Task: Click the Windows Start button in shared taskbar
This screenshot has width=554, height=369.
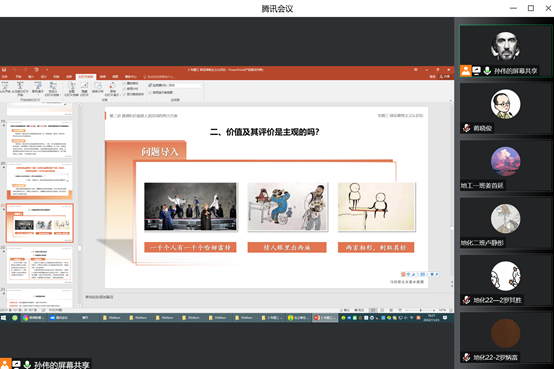Action: pos(4,318)
